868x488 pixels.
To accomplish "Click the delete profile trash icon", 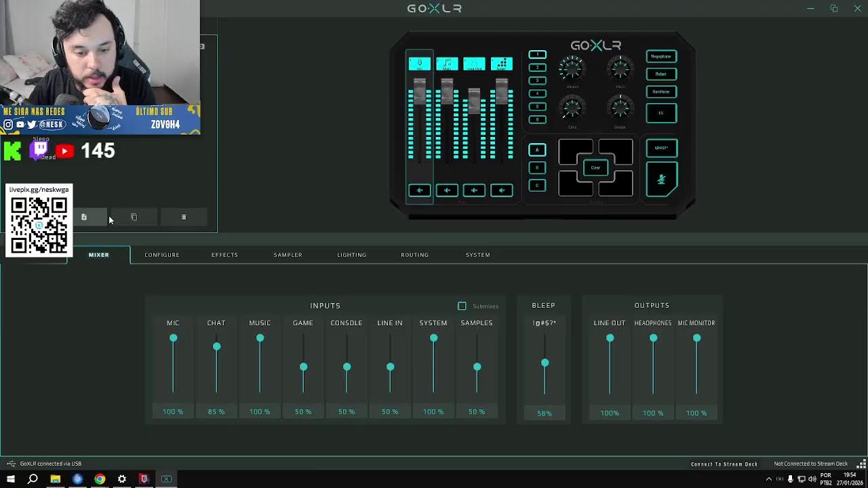I will [x=184, y=217].
